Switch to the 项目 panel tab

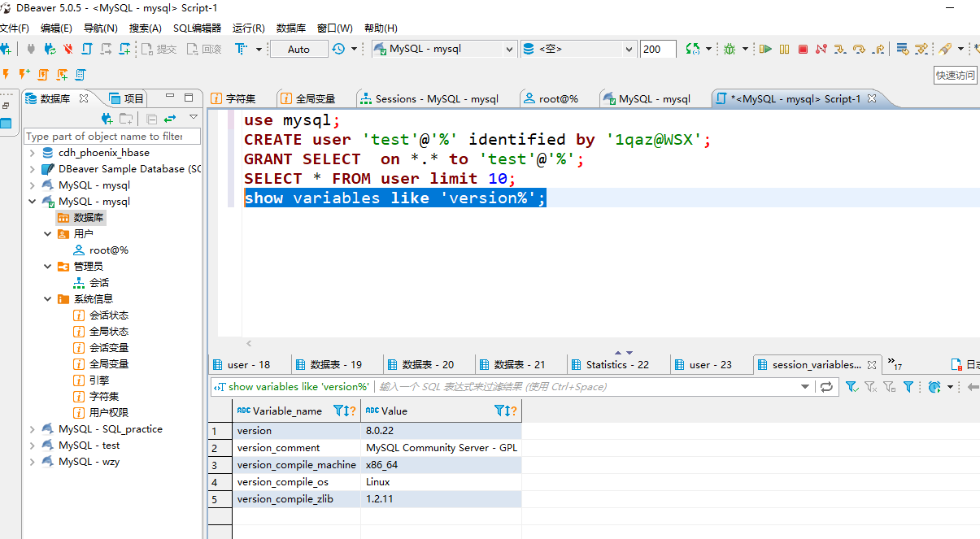[126, 98]
